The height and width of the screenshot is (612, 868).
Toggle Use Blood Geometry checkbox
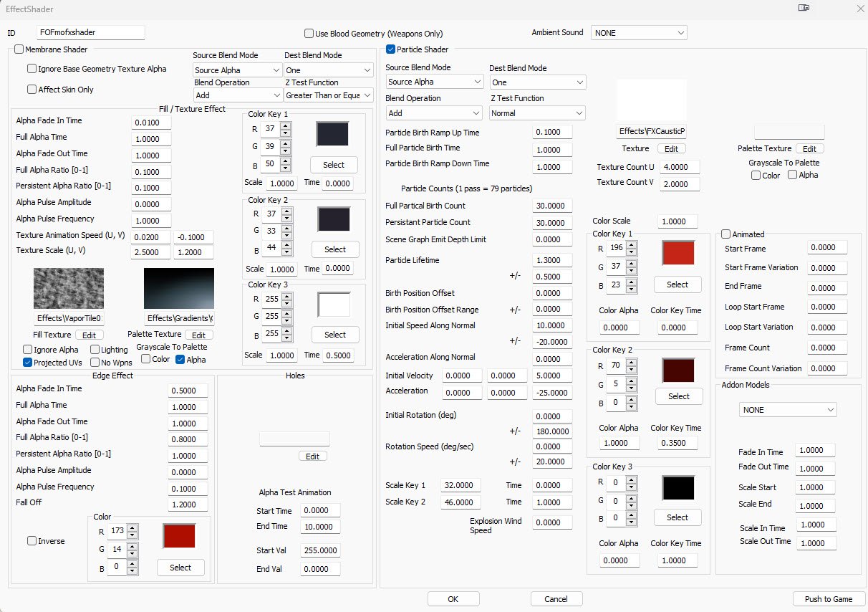pos(309,34)
